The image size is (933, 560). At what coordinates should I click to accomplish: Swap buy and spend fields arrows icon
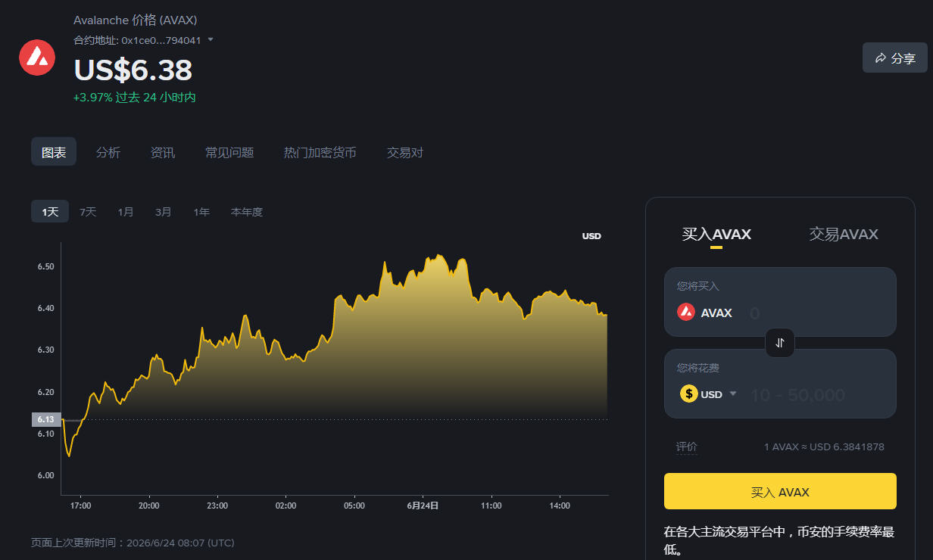780,343
